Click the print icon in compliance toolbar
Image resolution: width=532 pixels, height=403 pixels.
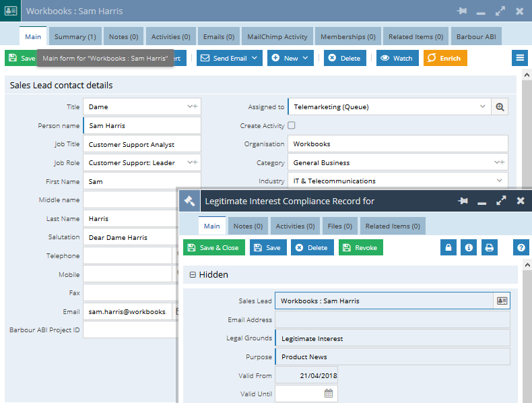coord(490,247)
